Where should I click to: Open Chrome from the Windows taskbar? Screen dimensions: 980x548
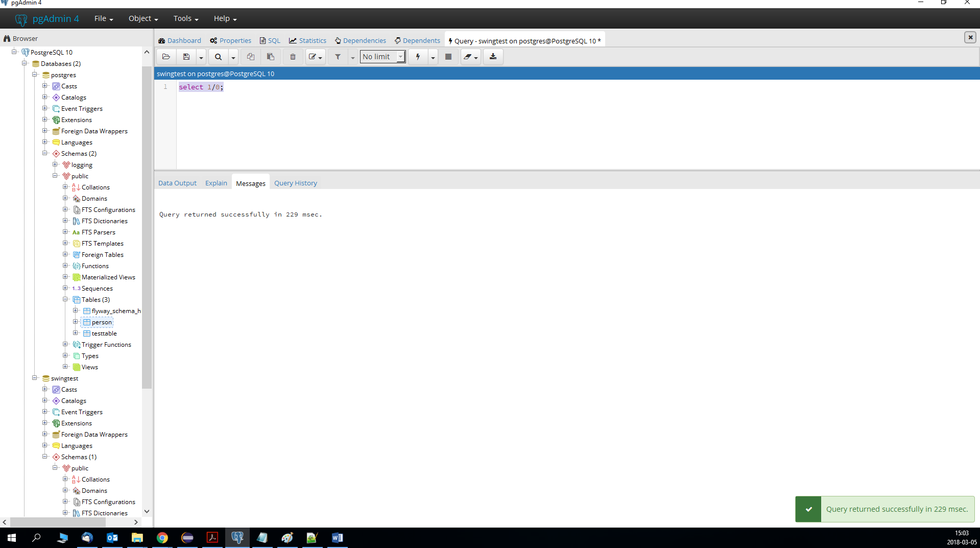pyautogui.click(x=162, y=537)
